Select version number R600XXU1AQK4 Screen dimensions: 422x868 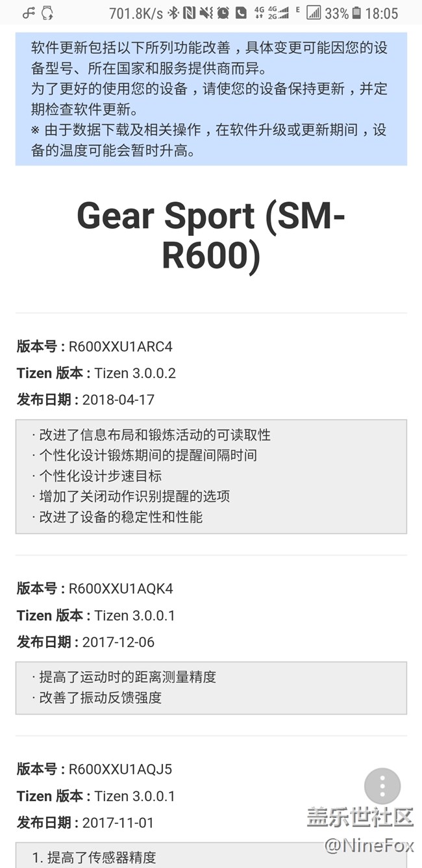click(x=121, y=589)
